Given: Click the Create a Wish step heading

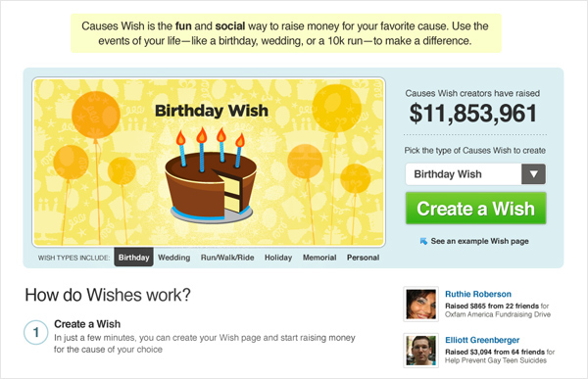Looking at the screenshot, I should pyautogui.click(x=87, y=324).
